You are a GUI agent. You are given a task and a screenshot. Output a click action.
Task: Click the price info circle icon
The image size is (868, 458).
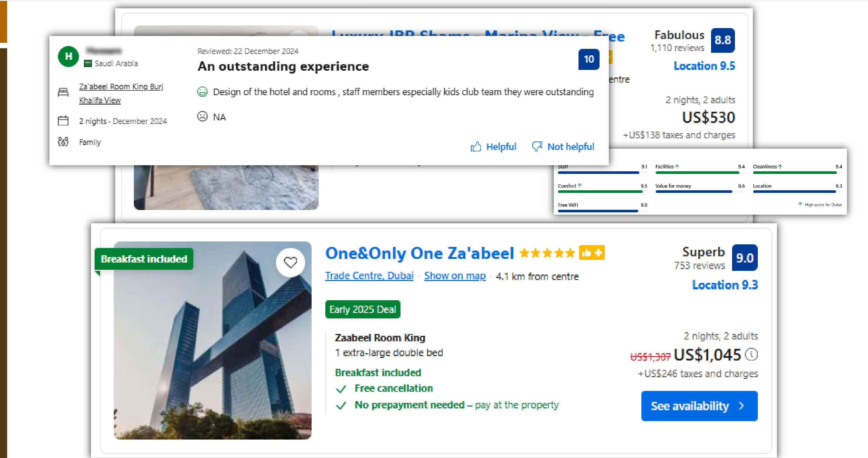[751, 355]
